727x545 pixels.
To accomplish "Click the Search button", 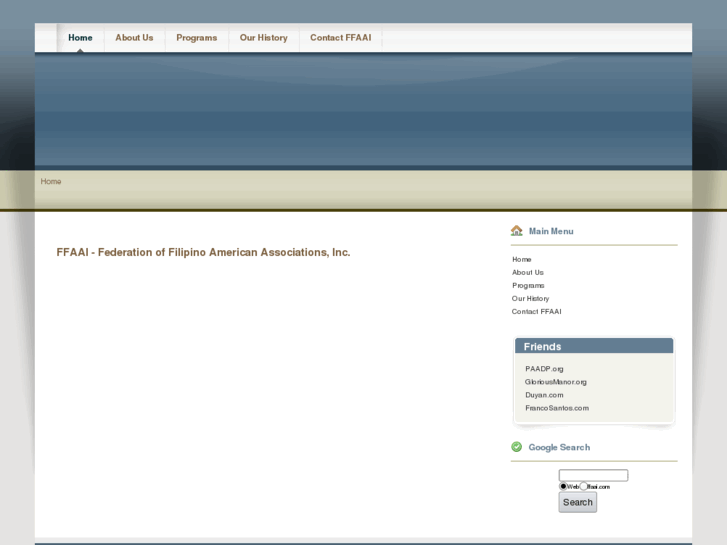I will [x=578, y=502].
